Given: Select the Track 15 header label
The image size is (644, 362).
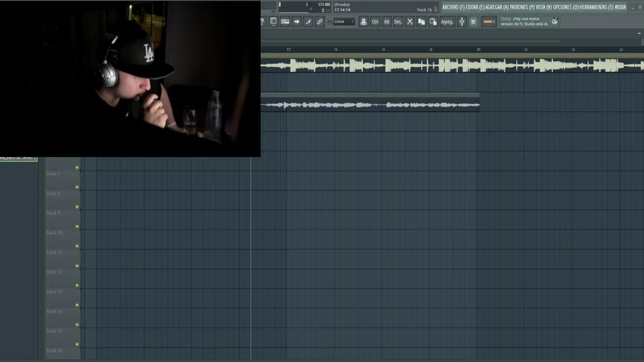Looking at the screenshot, I should pyautogui.click(x=54, y=331).
